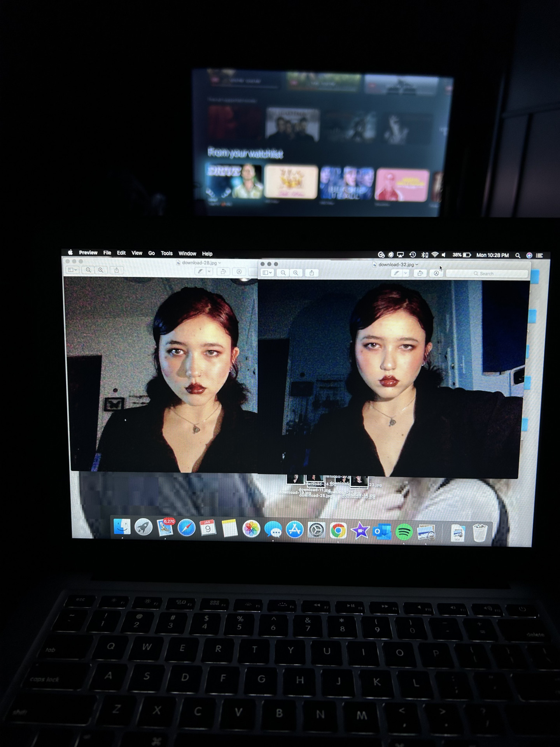Image resolution: width=560 pixels, height=747 pixels.
Task: Zoom in on the download-28.jpg image
Action: pyautogui.click(x=101, y=270)
